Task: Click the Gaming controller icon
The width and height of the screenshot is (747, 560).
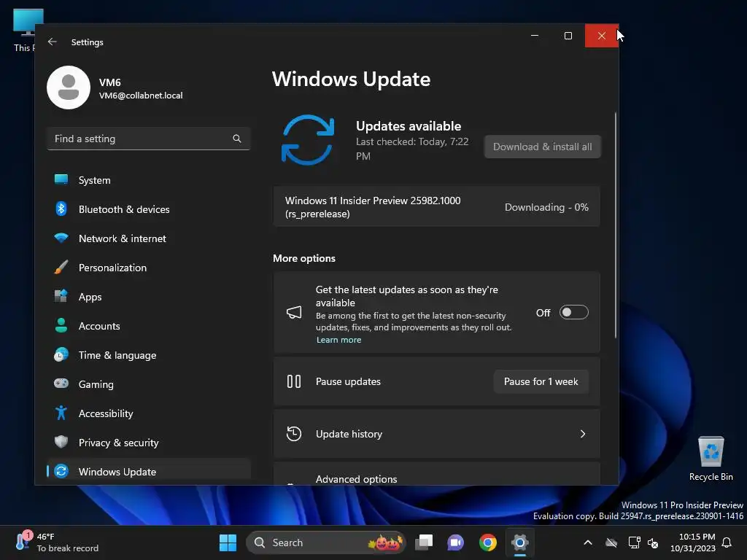Action: tap(61, 384)
